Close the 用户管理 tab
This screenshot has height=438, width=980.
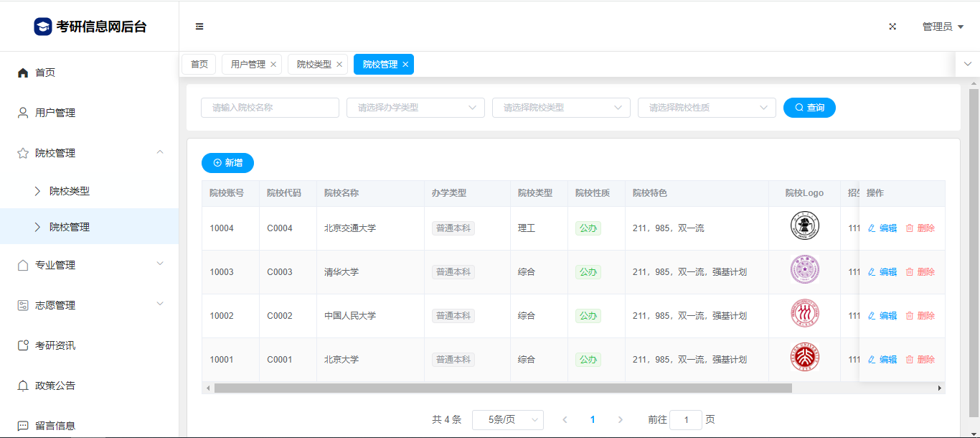tap(273, 65)
